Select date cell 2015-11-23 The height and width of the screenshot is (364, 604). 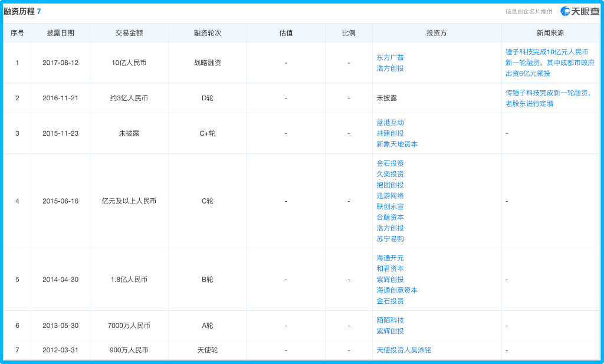61,133
